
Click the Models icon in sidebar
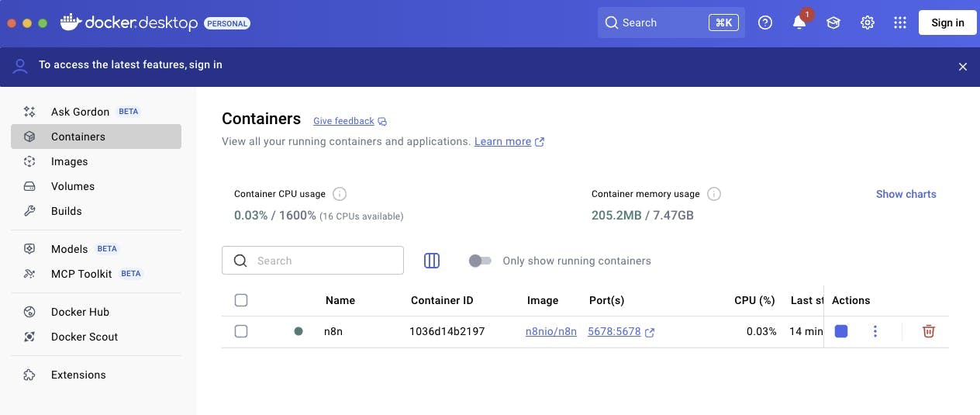click(x=29, y=249)
